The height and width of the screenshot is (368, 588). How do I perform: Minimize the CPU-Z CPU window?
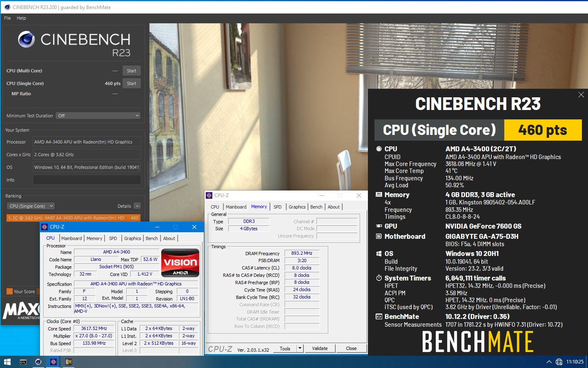157,227
